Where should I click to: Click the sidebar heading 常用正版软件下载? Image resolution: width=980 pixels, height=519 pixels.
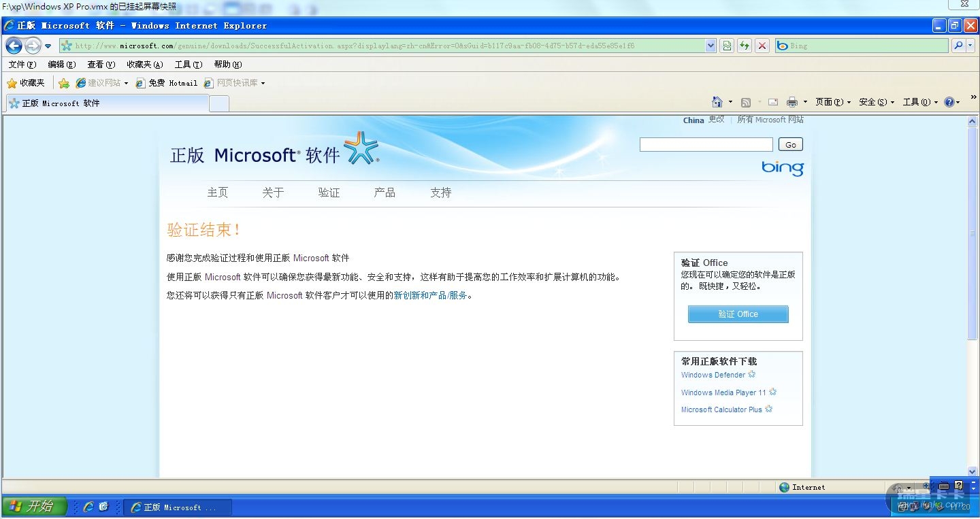point(719,361)
